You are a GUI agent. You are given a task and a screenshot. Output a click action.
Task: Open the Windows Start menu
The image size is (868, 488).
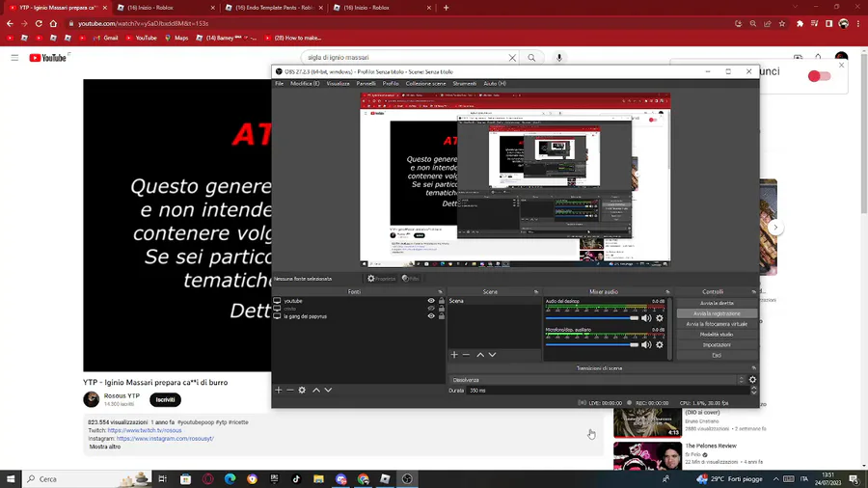click(x=11, y=479)
